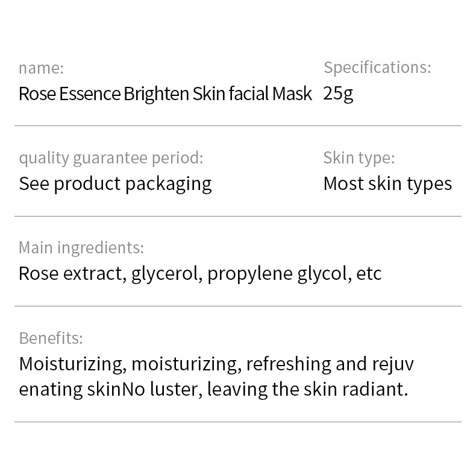Click "etc" at the ingredients line end
The width and height of the screenshot is (476, 453).
(369, 274)
